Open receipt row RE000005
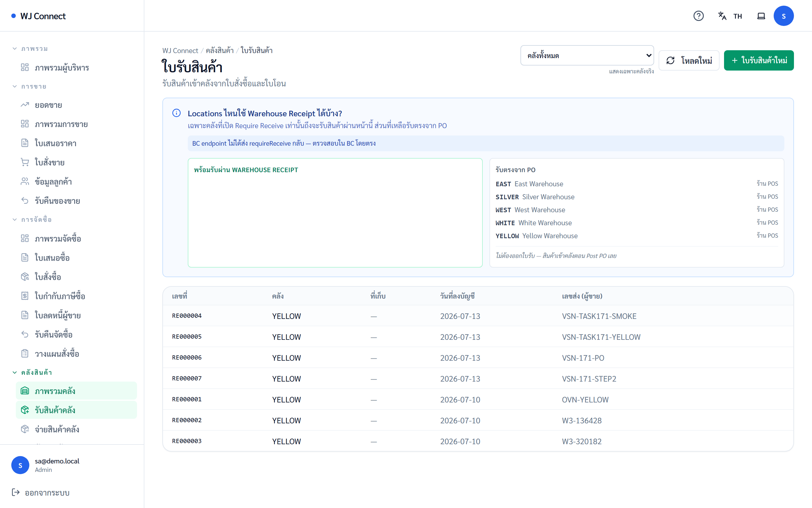The height and width of the screenshot is (508, 812). click(x=478, y=337)
